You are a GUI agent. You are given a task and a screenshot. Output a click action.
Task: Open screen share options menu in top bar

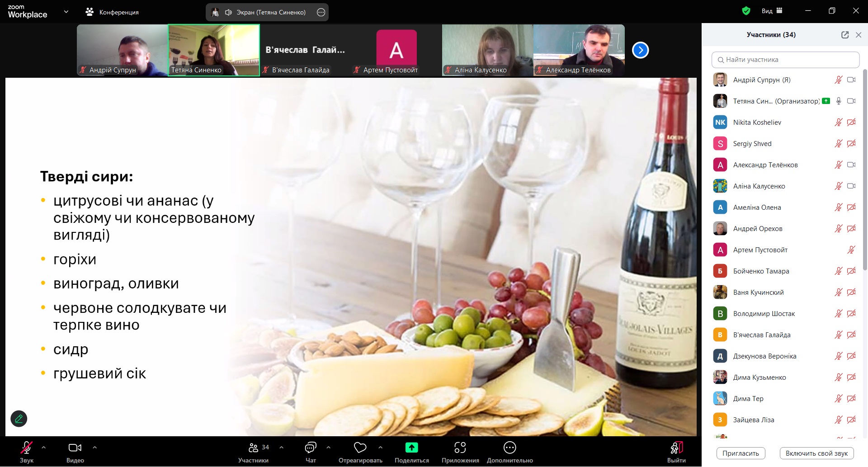click(x=321, y=12)
